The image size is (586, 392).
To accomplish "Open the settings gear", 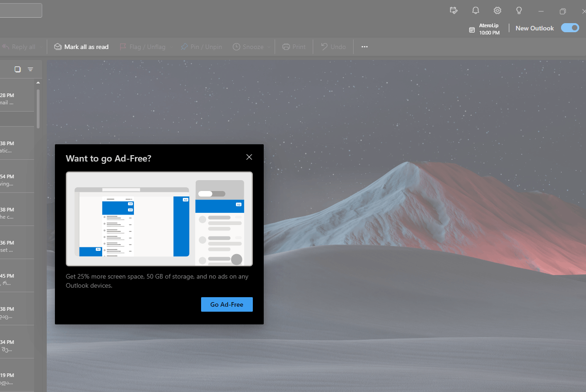I will pyautogui.click(x=497, y=10).
